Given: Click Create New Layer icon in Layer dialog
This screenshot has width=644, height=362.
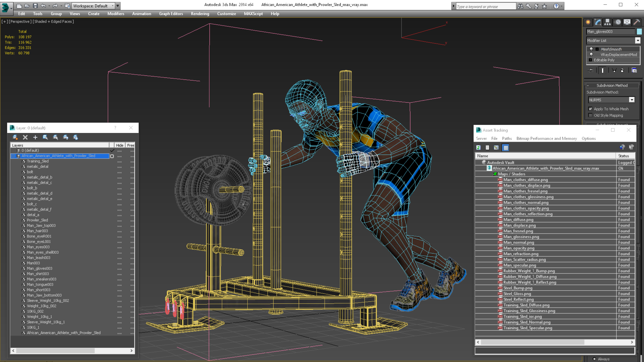Looking at the screenshot, I should [15, 137].
